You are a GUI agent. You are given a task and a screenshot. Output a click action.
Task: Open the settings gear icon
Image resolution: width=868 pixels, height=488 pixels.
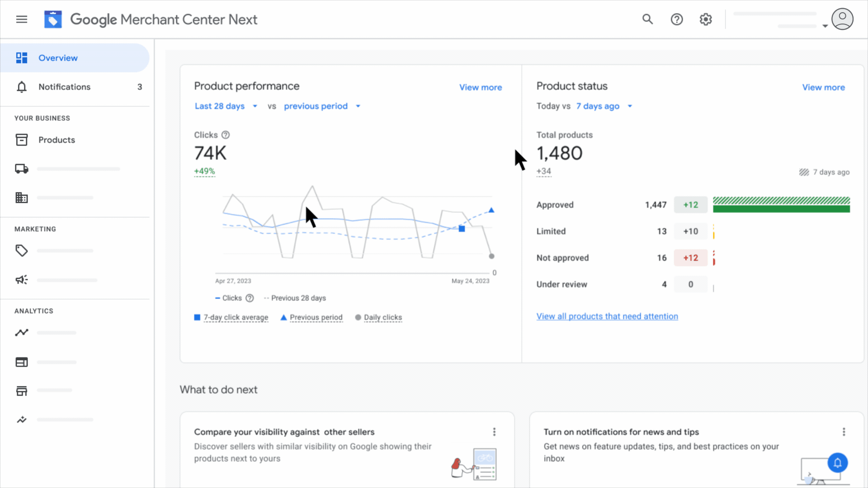(x=706, y=19)
